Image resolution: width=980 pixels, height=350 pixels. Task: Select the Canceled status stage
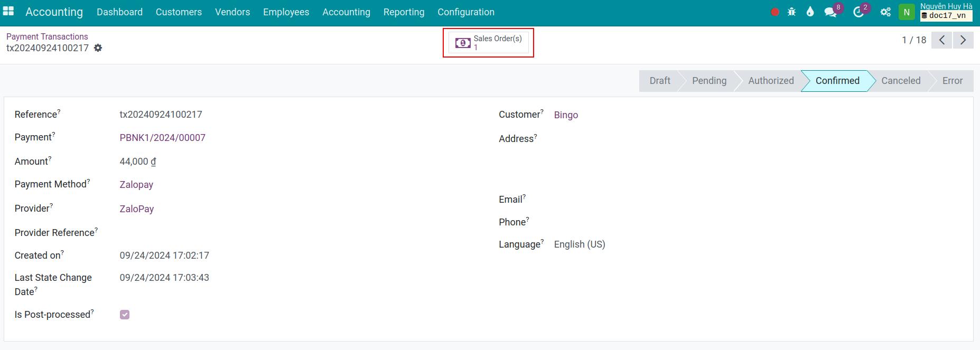click(901, 81)
